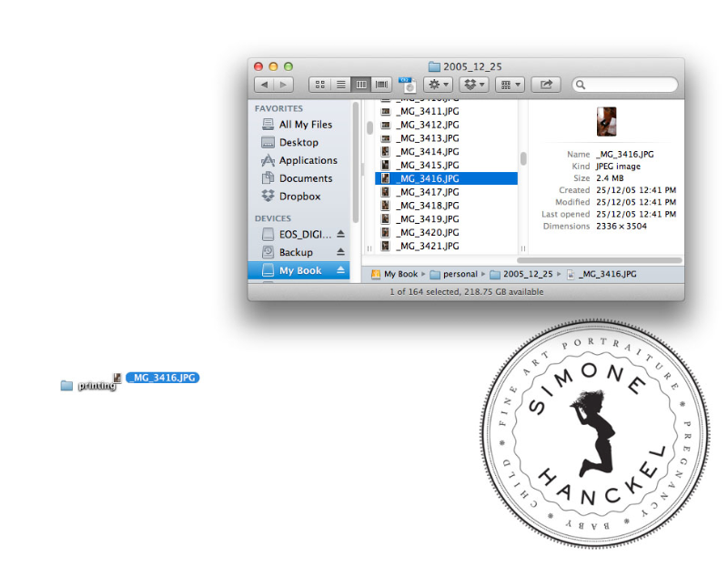Select the EOS_DIGI device
The width and height of the screenshot is (728, 577).
click(298, 235)
